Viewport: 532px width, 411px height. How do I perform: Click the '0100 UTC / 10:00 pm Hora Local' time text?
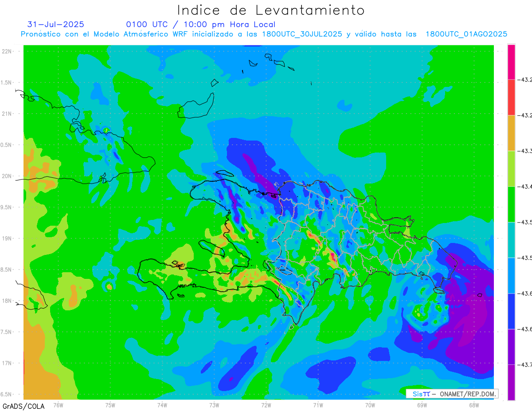click(x=200, y=25)
